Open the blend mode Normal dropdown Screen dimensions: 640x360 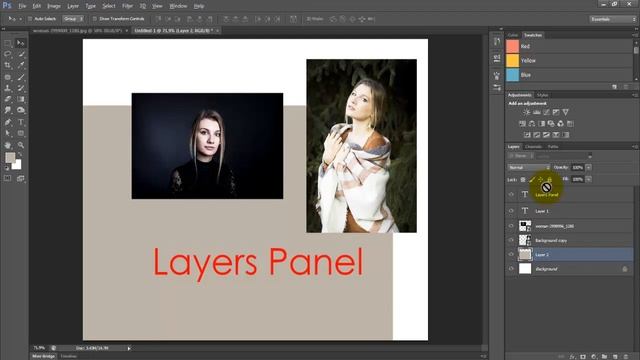(529, 168)
